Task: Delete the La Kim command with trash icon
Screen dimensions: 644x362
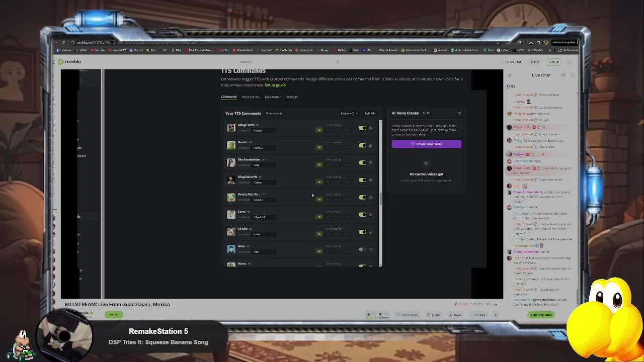Action: click(371, 232)
